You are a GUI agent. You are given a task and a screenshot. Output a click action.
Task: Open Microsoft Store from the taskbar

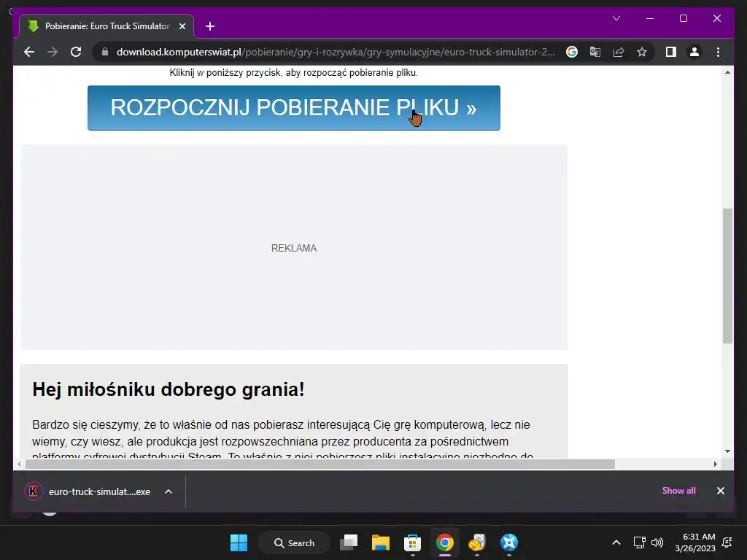tap(413, 542)
